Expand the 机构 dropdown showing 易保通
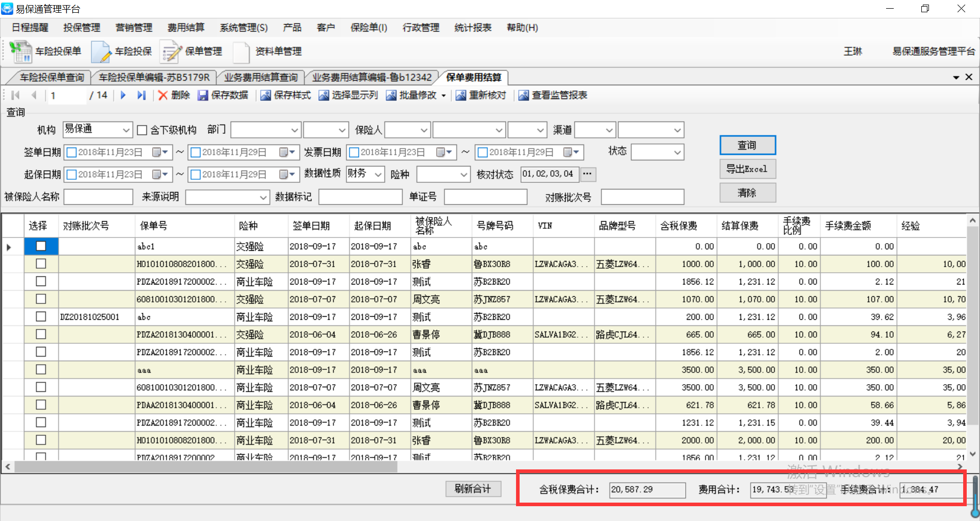The image size is (980, 521). [x=126, y=130]
